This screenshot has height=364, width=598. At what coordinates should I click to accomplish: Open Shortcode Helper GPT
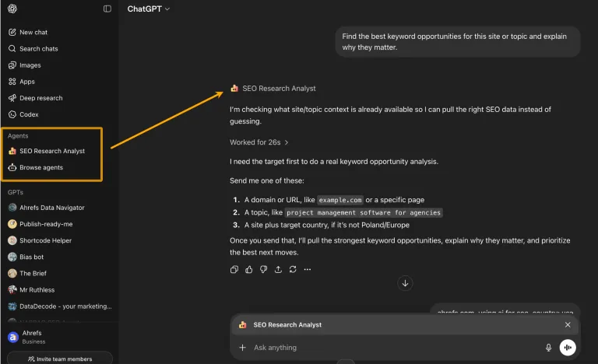click(x=40, y=240)
